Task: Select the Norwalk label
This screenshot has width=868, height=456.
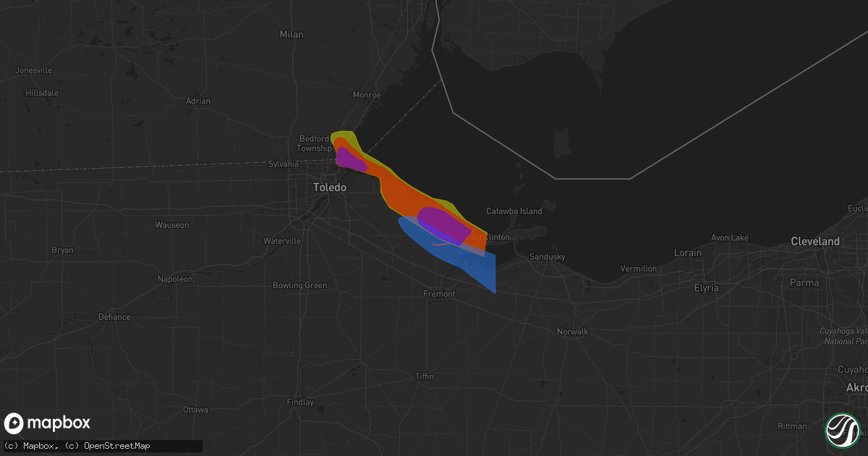Action: [x=573, y=332]
